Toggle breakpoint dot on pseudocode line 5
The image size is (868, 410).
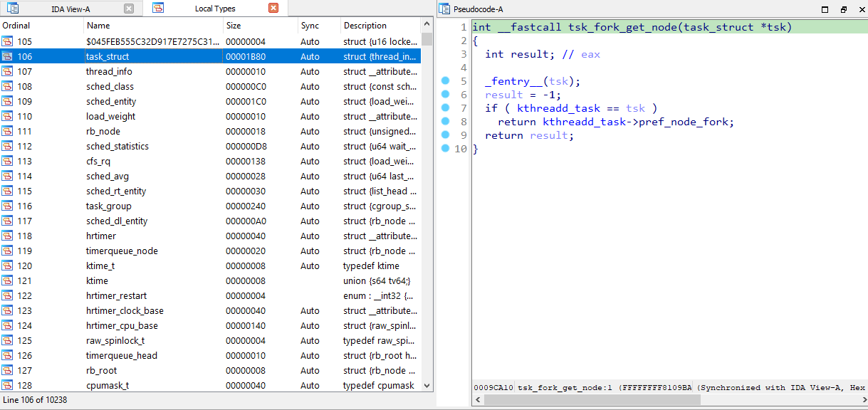click(445, 81)
